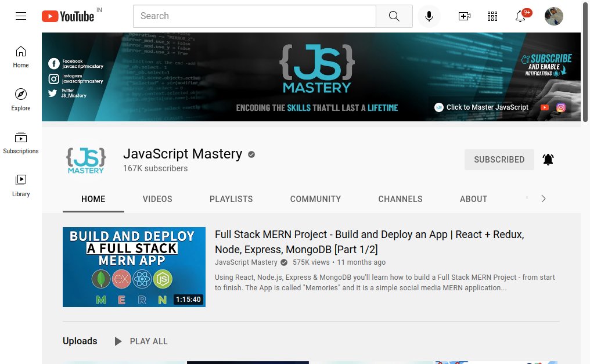
Task: Click the '11 months ago' text
Action: (x=361, y=262)
